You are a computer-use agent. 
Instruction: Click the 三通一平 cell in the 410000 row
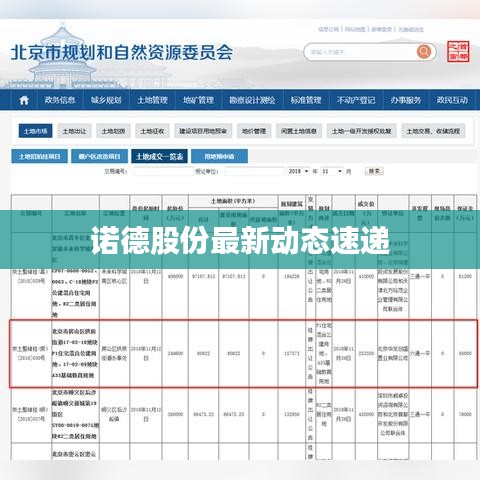tap(420, 276)
